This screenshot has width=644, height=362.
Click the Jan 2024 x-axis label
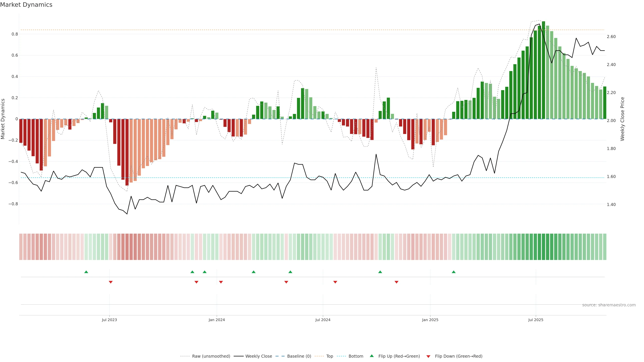tap(217, 320)
